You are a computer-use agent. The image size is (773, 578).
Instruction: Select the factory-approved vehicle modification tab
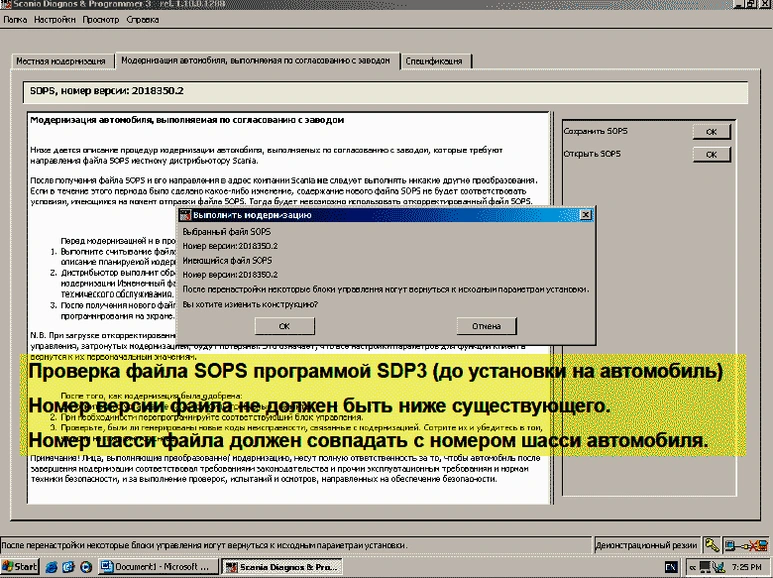[x=255, y=61]
